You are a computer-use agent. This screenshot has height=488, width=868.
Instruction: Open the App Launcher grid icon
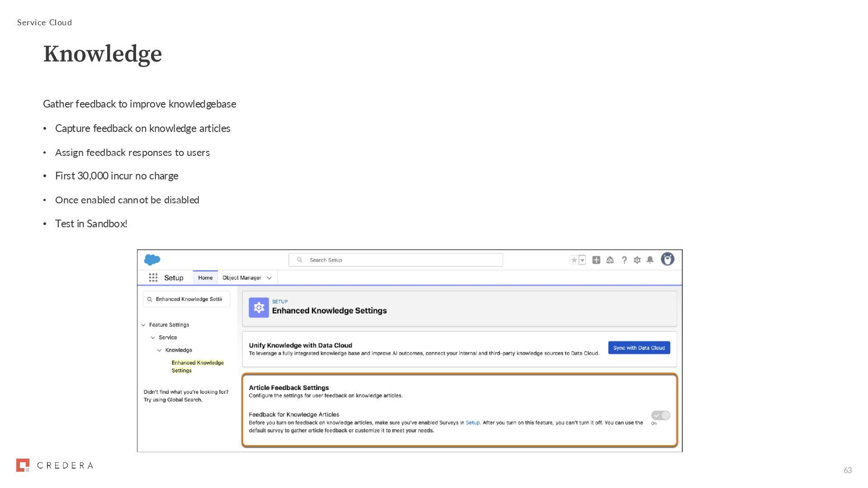click(153, 277)
